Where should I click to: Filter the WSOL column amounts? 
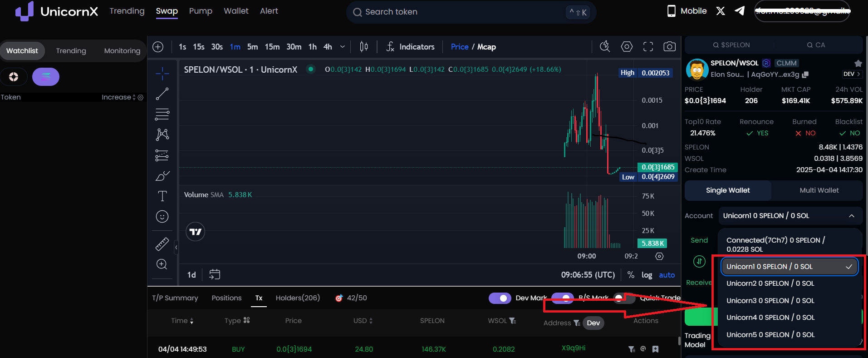click(x=513, y=320)
